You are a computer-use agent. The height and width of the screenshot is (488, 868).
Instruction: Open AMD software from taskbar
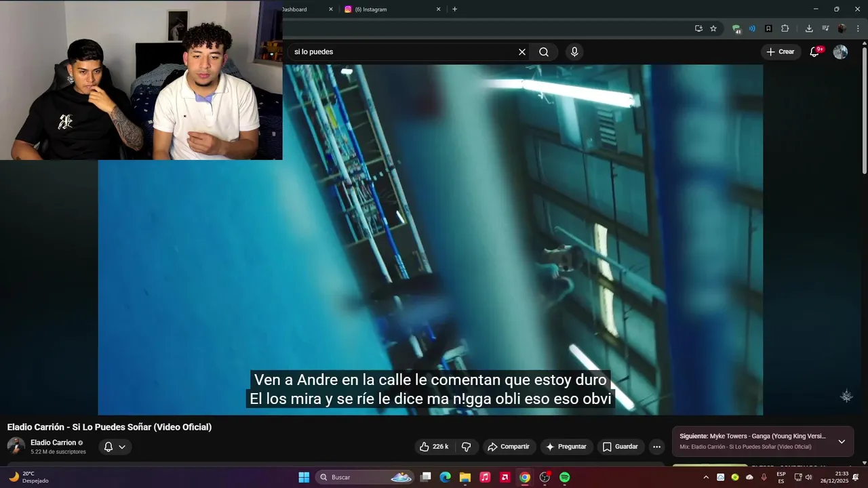click(505, 477)
